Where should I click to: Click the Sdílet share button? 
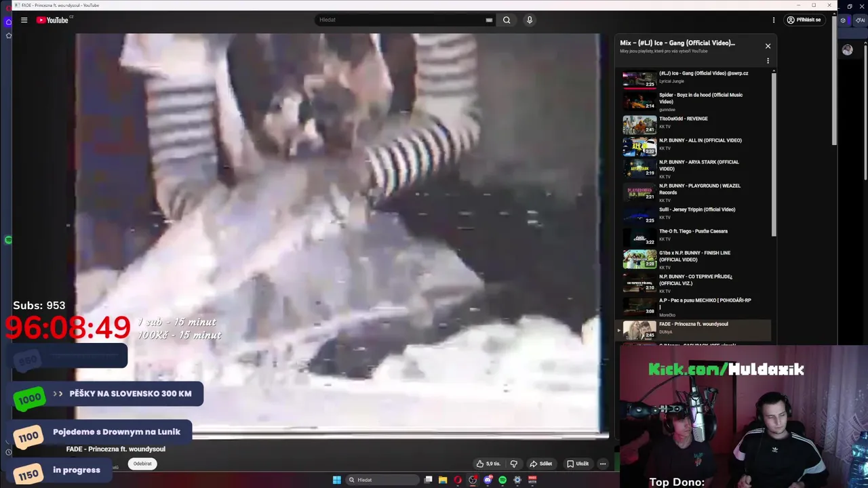541,464
